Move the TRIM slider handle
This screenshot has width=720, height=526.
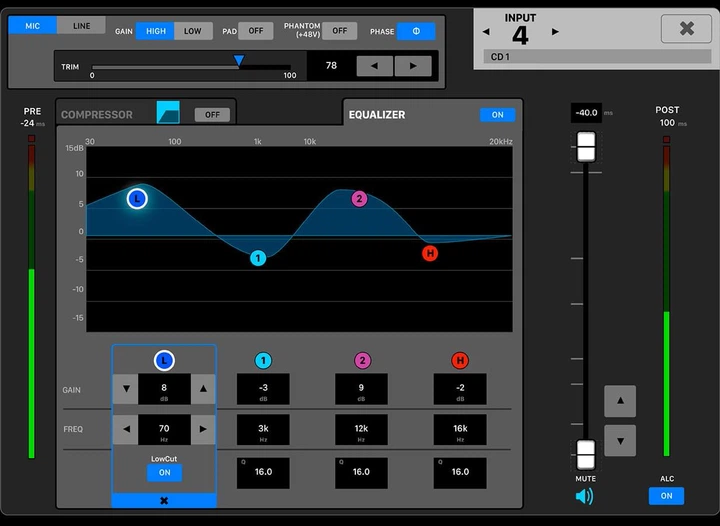tap(239, 60)
